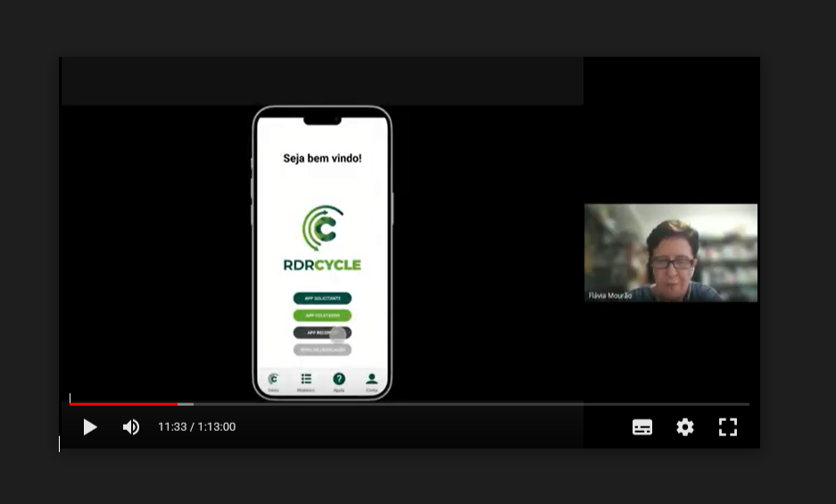Screen dimensions: 836x504
Task: Open video settings gear menu
Action: tap(685, 427)
